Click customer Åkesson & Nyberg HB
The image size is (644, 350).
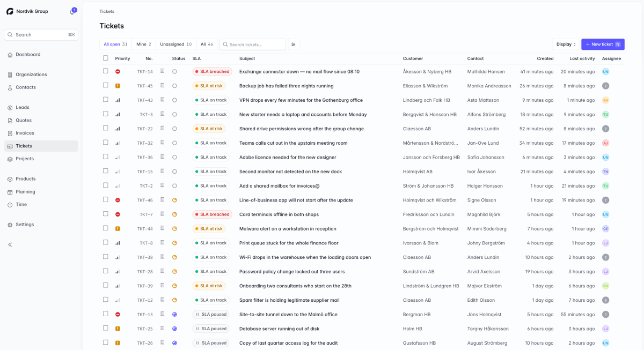click(427, 71)
